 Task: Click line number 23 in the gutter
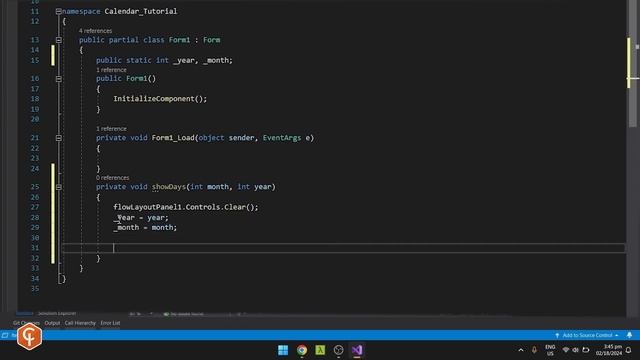tap(35, 158)
